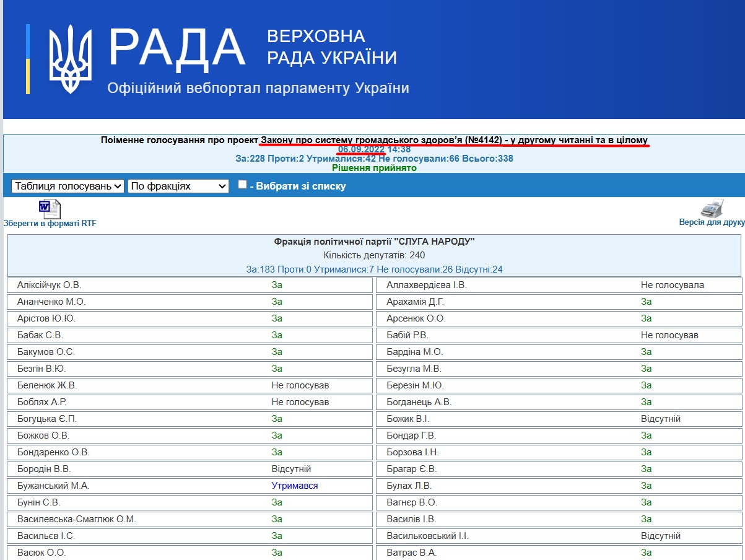
Task: Select deputy Аліксійчук О.В.
Action: tap(50, 285)
